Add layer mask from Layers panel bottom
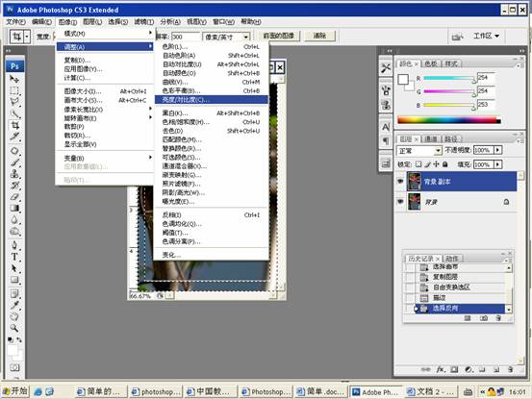Screen dimensions: 532x399 (x=454, y=369)
